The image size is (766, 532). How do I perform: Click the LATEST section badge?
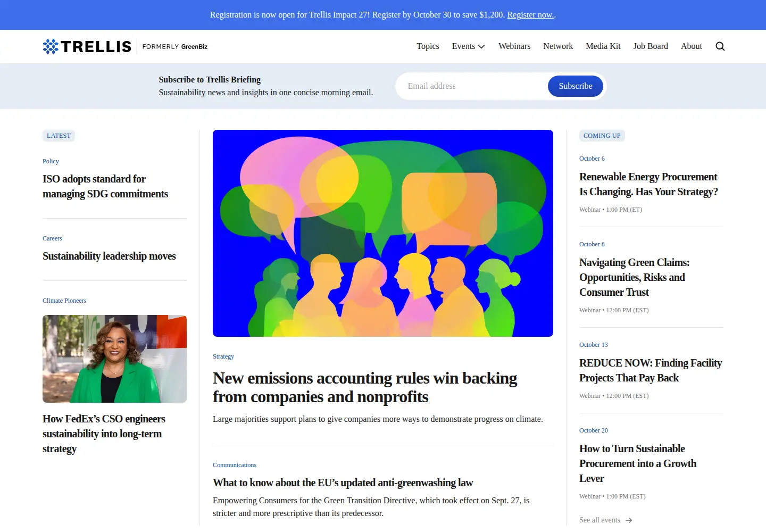[x=59, y=136]
